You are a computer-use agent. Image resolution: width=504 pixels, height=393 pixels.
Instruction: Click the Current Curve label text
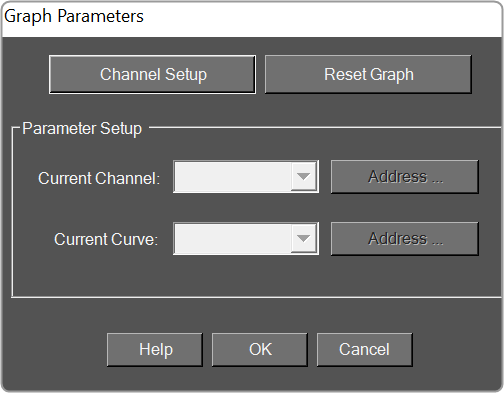106,240
